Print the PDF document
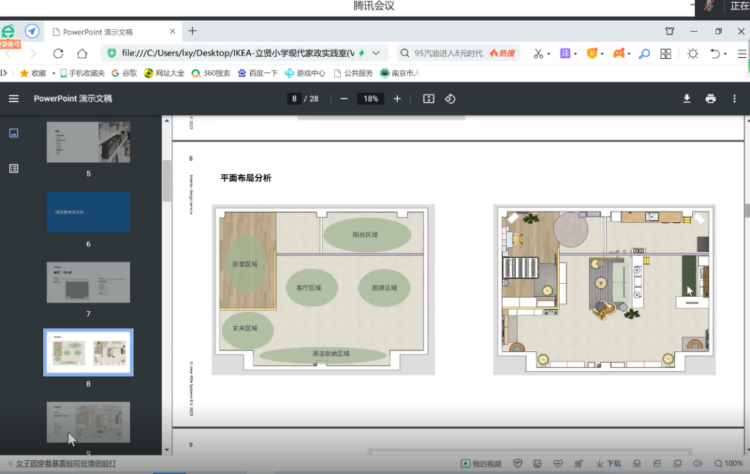The image size is (750, 474). point(711,99)
